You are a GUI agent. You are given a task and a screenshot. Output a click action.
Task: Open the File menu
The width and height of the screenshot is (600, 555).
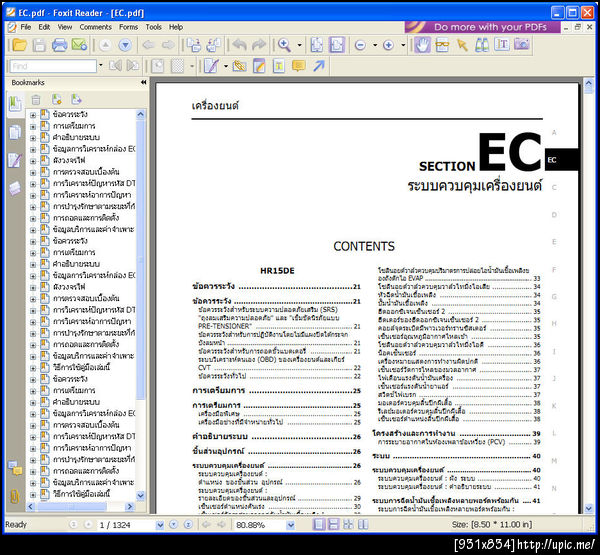pyautogui.click(x=26, y=27)
